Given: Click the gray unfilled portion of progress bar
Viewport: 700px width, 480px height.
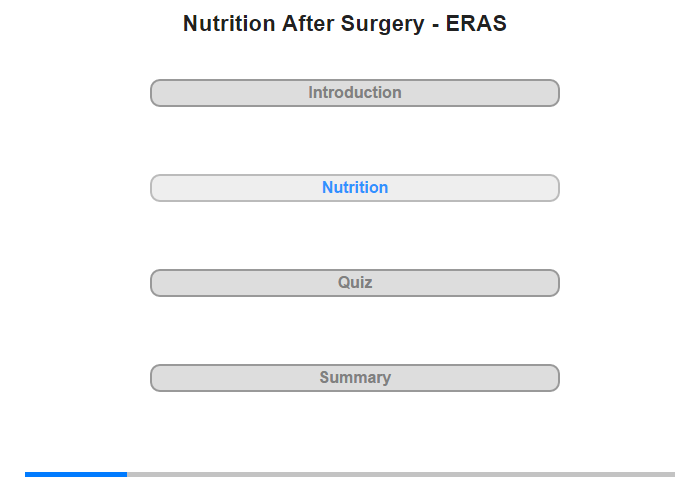Looking at the screenshot, I should 401,474.
